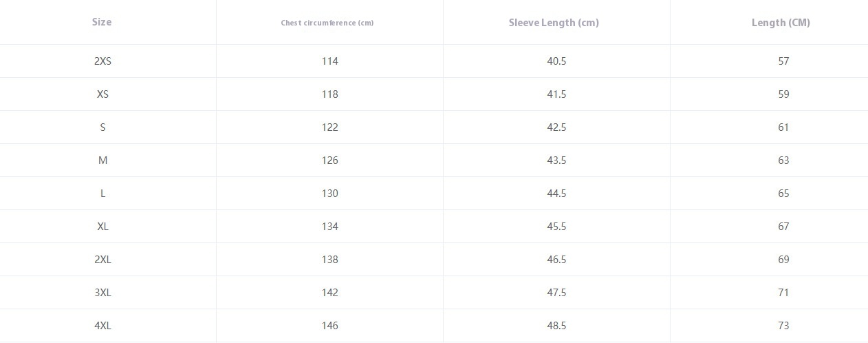Select the XL size row label

click(102, 227)
